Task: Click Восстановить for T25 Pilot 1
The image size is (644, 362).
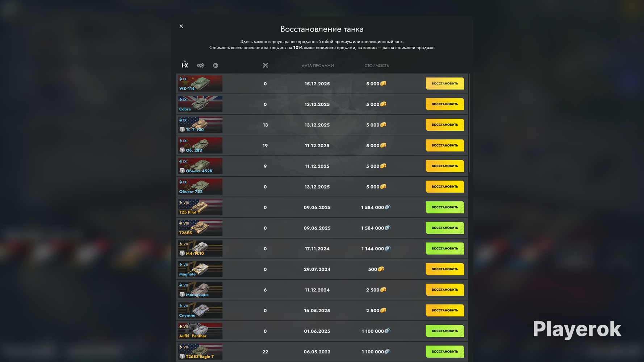Action: [445, 207]
